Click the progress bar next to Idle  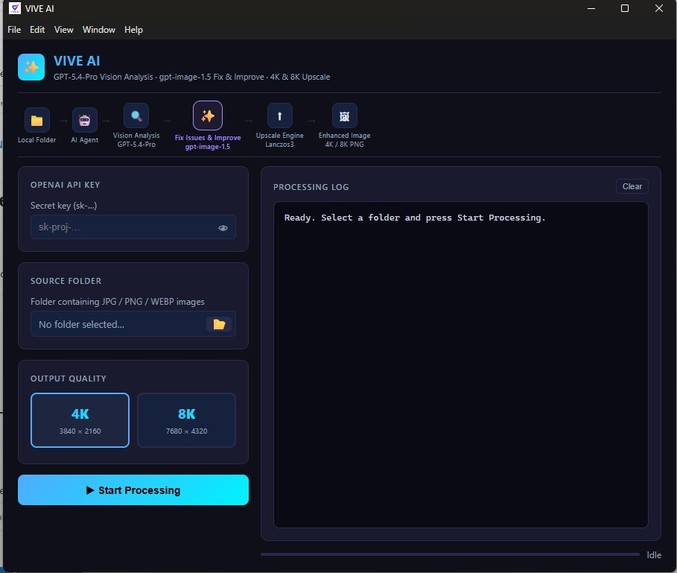coord(450,554)
